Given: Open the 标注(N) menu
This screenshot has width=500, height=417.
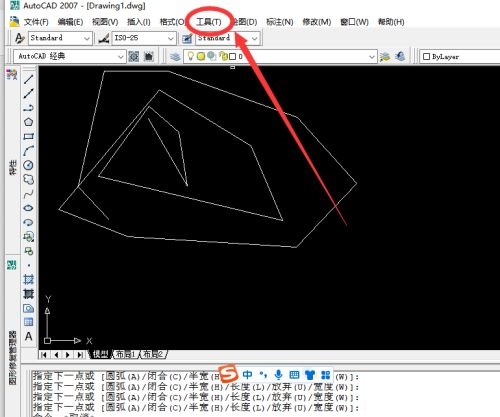Looking at the screenshot, I should point(280,22).
